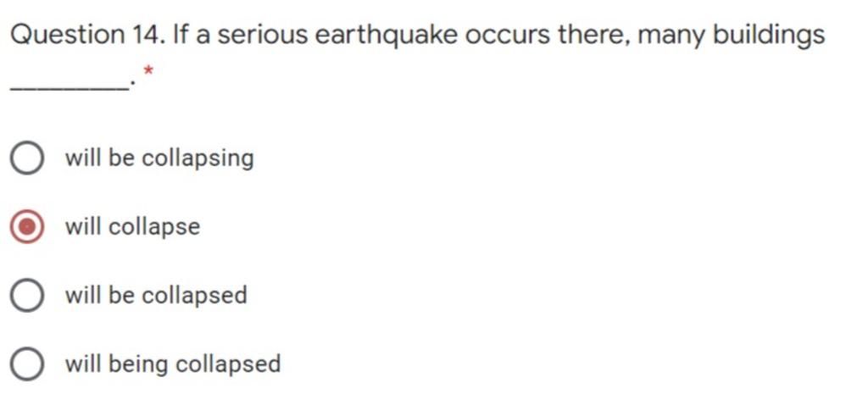Click the red required asterisk

[x=148, y=71]
